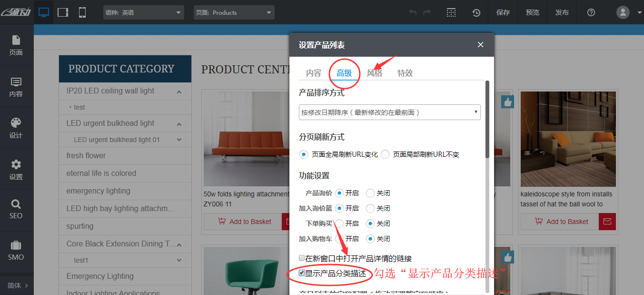Open the 产品排序方式 sort dropdown

point(389,112)
